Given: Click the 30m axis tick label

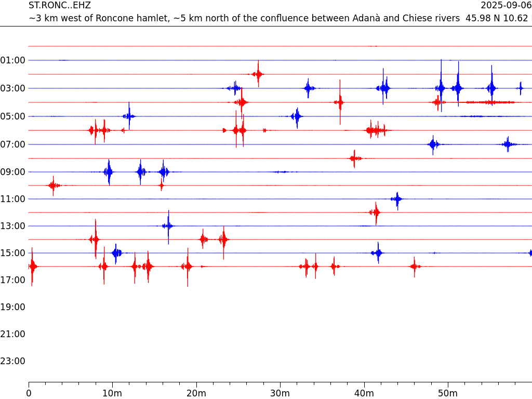Looking at the screenshot, I should pyautogui.click(x=280, y=394).
